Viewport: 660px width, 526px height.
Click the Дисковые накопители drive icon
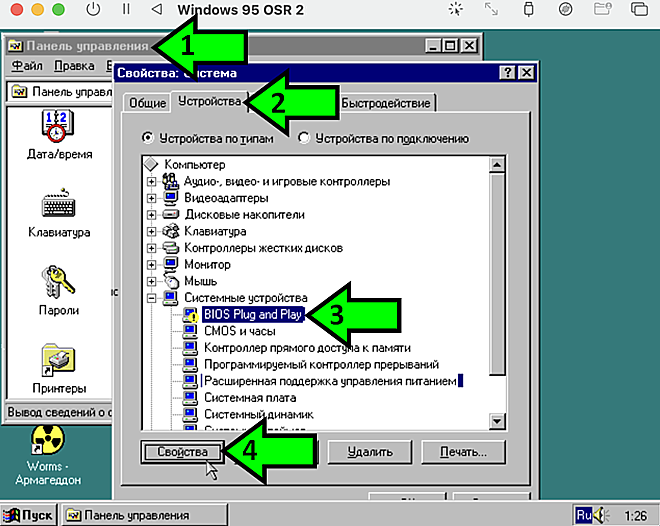[170, 215]
